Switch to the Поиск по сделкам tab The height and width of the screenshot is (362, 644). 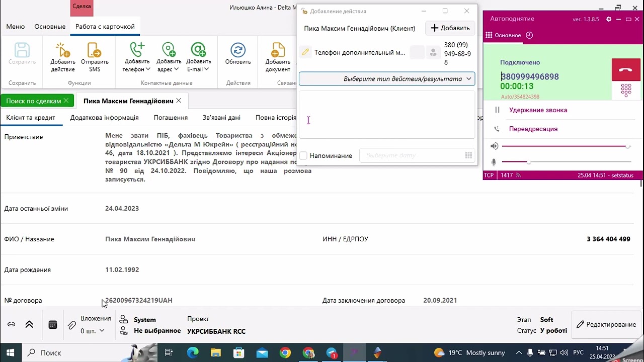point(34,101)
